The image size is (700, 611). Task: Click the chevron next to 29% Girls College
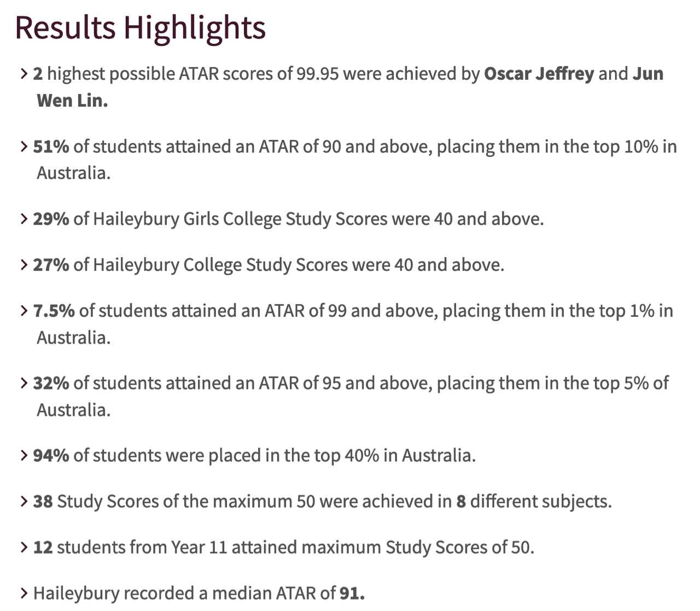click(24, 219)
